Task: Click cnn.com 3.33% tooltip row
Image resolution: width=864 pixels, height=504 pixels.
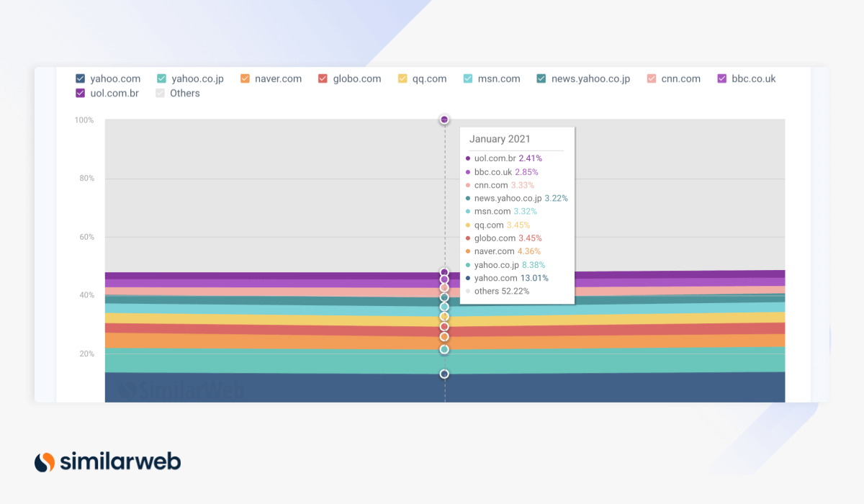Action: [500, 185]
